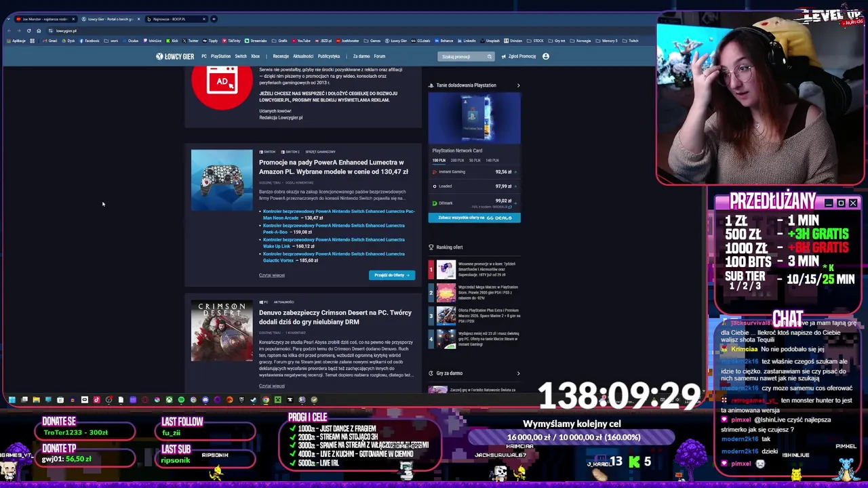Open the Twitter bookmark
Viewport: 868px width, 488px height.
click(x=191, y=41)
